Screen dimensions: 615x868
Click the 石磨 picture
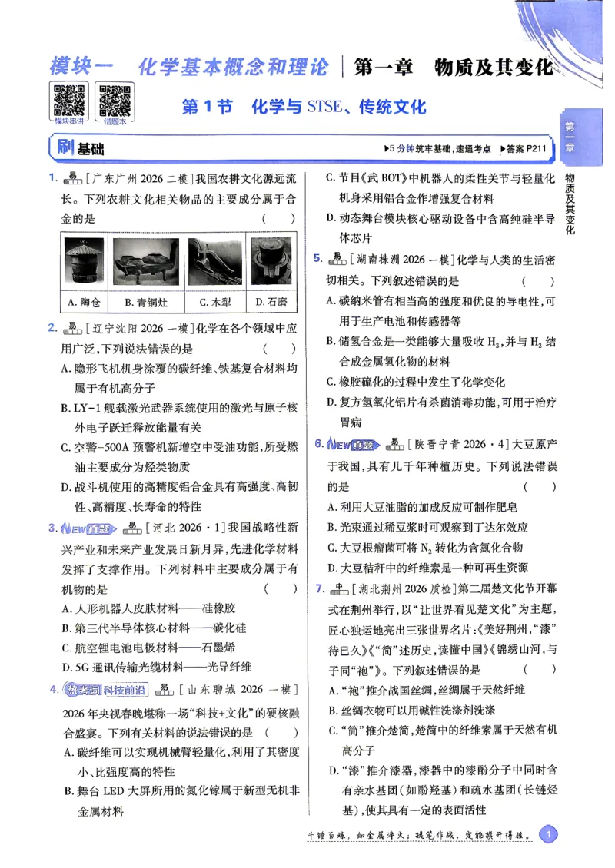[x=271, y=263]
